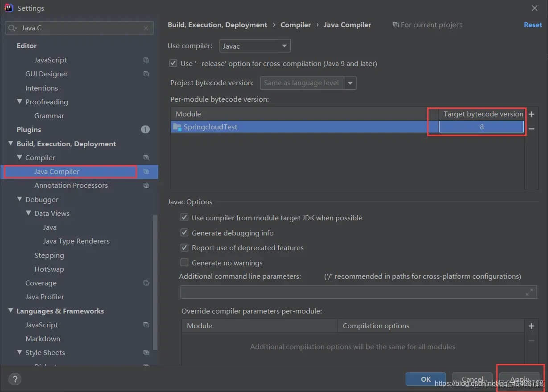Click the project-level icon beside GUI Designer
This screenshot has height=392, width=548.
tap(146, 74)
